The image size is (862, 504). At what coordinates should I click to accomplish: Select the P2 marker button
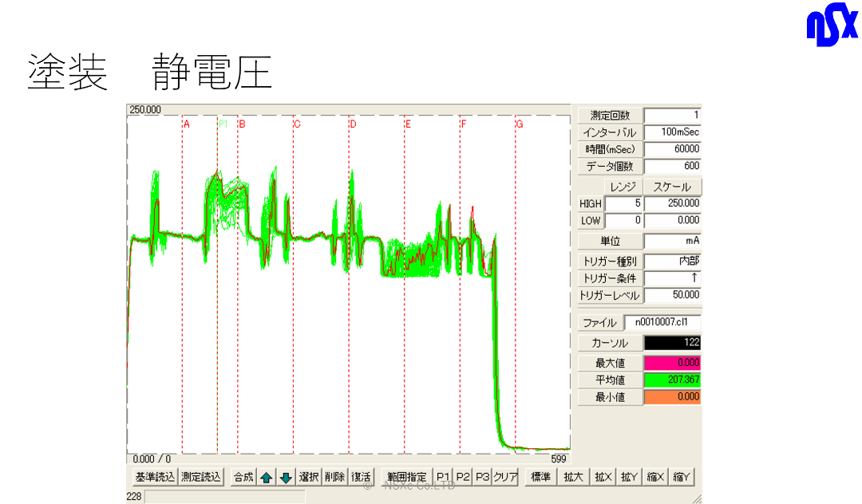(463, 477)
